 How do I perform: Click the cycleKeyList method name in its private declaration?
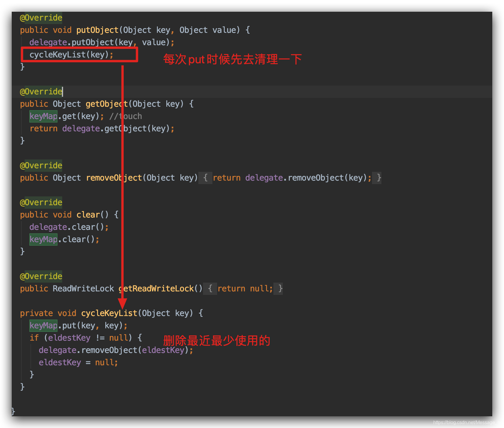(x=109, y=313)
